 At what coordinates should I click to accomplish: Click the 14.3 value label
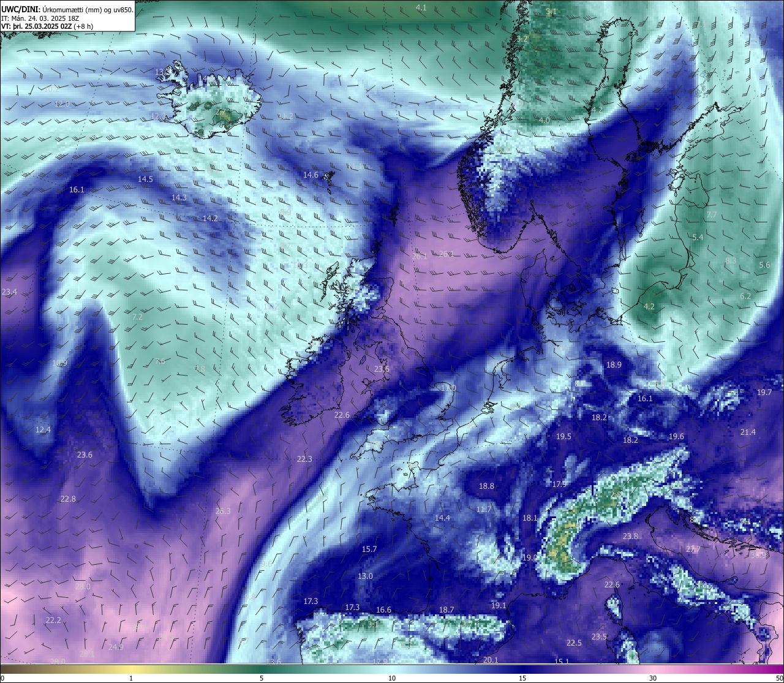(x=179, y=198)
